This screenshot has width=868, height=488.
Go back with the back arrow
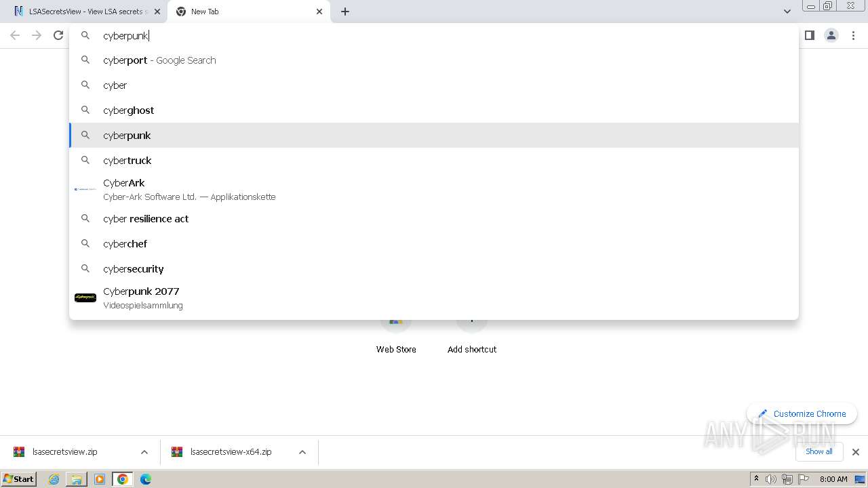[15, 35]
